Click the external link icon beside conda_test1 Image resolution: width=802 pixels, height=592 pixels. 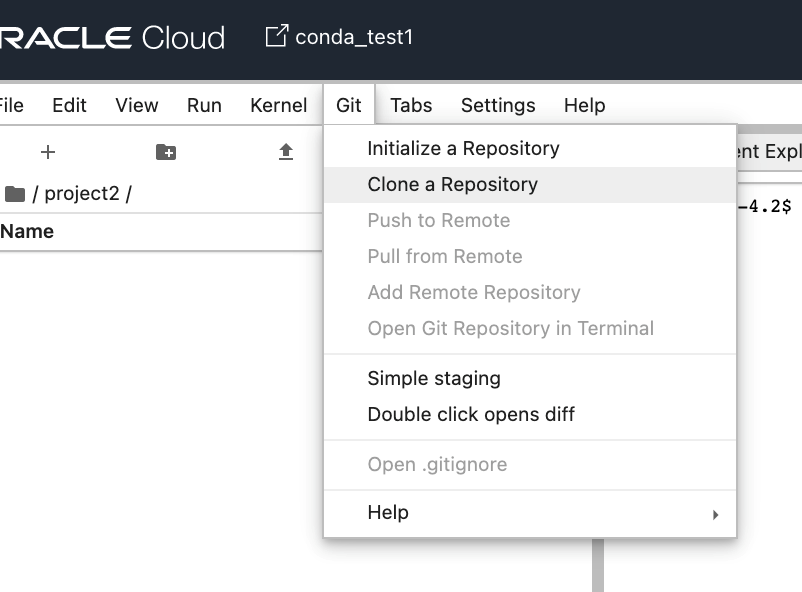(275, 37)
